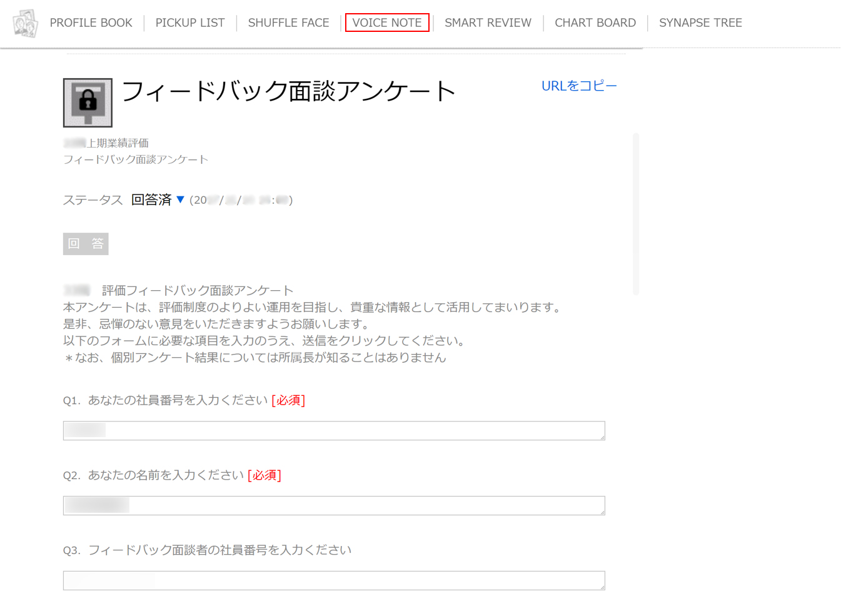Screen dimensions: 841x616
Task: Click the フィードバック面談アンケート heading title
Action: [x=288, y=91]
